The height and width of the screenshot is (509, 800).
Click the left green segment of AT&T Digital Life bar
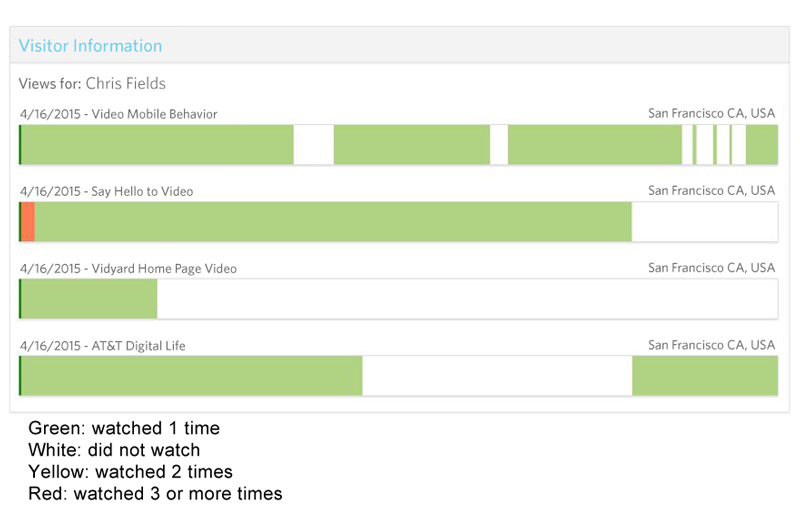(x=191, y=376)
